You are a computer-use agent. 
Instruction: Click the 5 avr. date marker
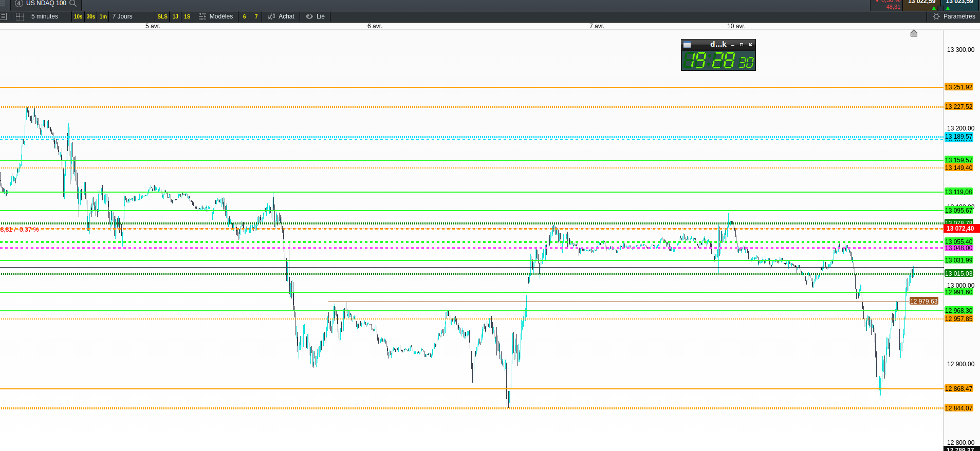pos(153,26)
